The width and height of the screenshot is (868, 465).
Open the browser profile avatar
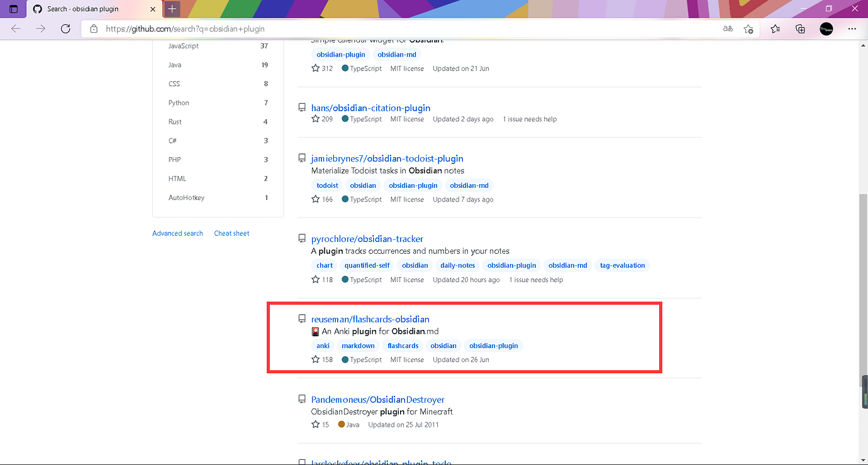click(x=826, y=29)
